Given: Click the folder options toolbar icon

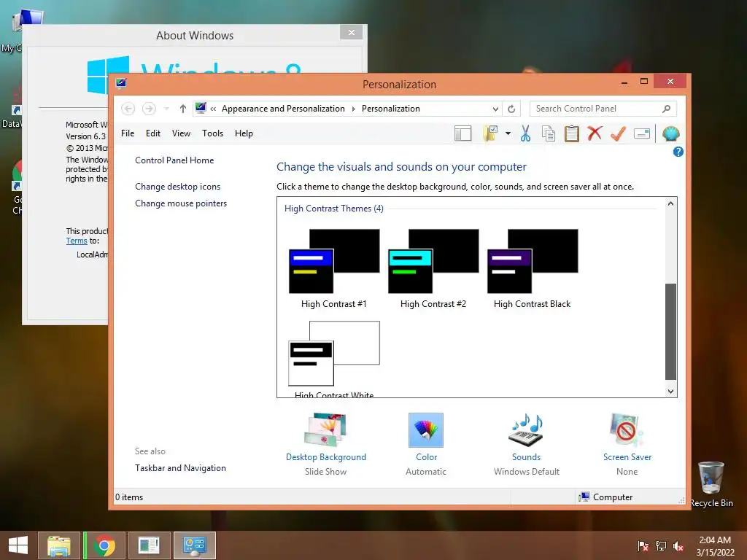Looking at the screenshot, I should coord(490,134).
